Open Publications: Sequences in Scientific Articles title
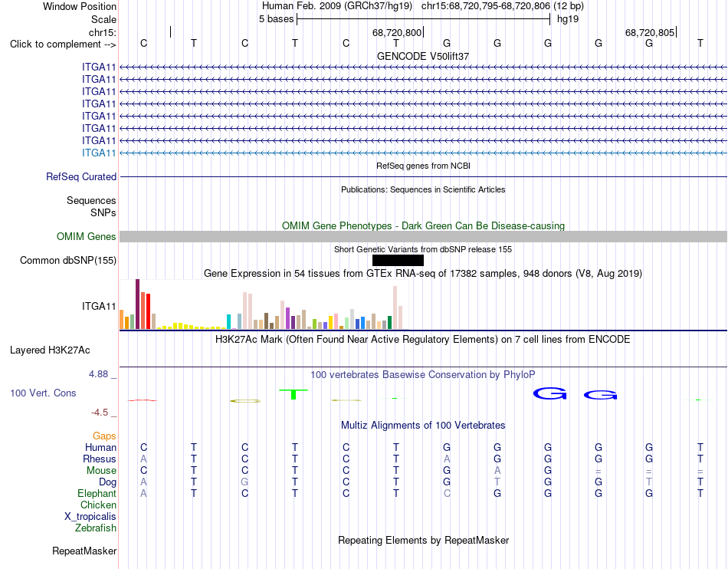This screenshot has width=728, height=569. [x=423, y=189]
